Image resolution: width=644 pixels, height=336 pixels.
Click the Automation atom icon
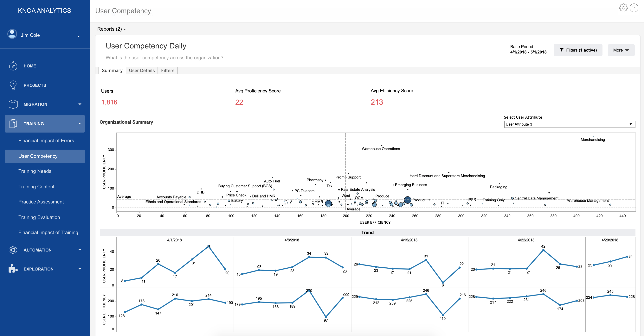click(x=13, y=250)
